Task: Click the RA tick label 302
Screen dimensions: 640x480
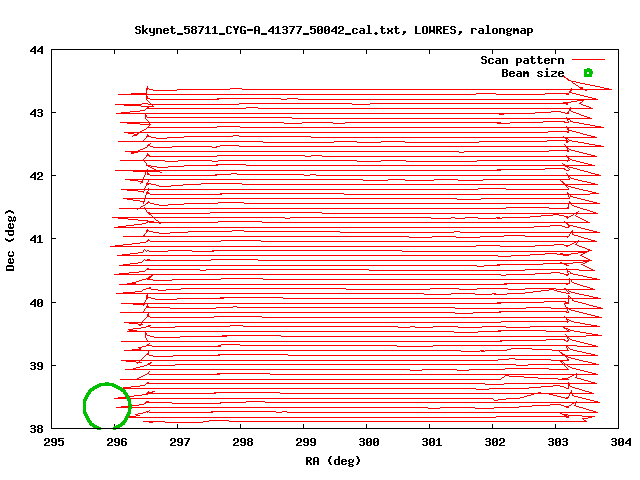Action: (x=495, y=442)
